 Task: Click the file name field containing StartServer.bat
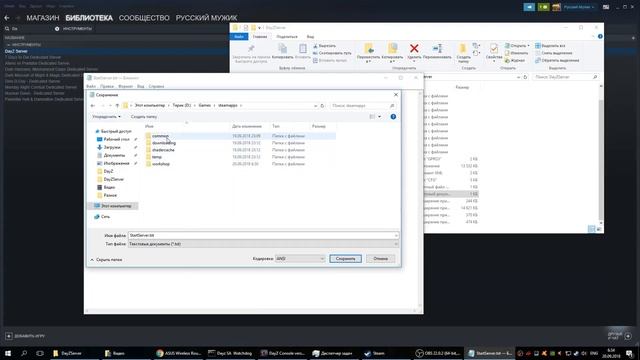(x=263, y=236)
